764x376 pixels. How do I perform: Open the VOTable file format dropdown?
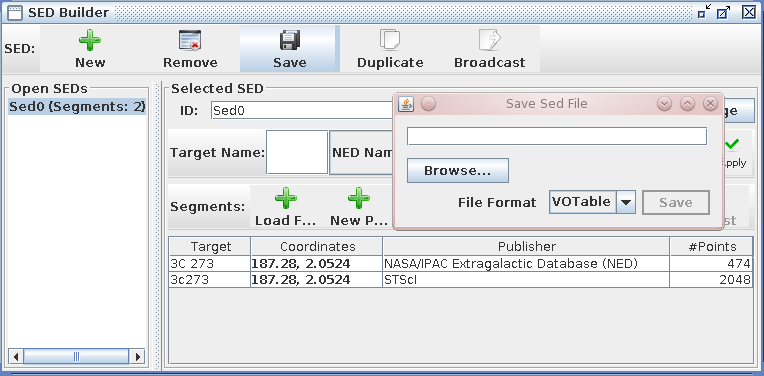(x=626, y=202)
